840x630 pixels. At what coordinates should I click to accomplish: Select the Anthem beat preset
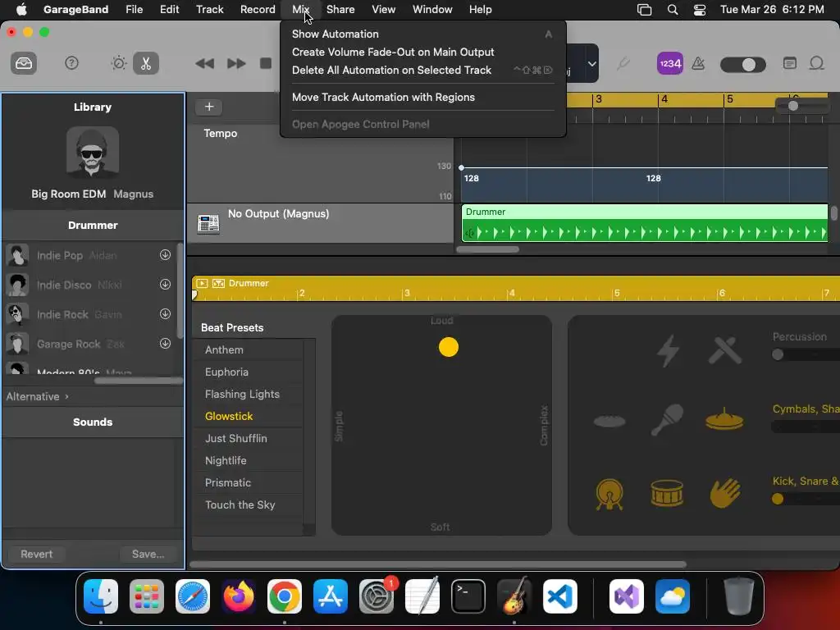click(248, 349)
